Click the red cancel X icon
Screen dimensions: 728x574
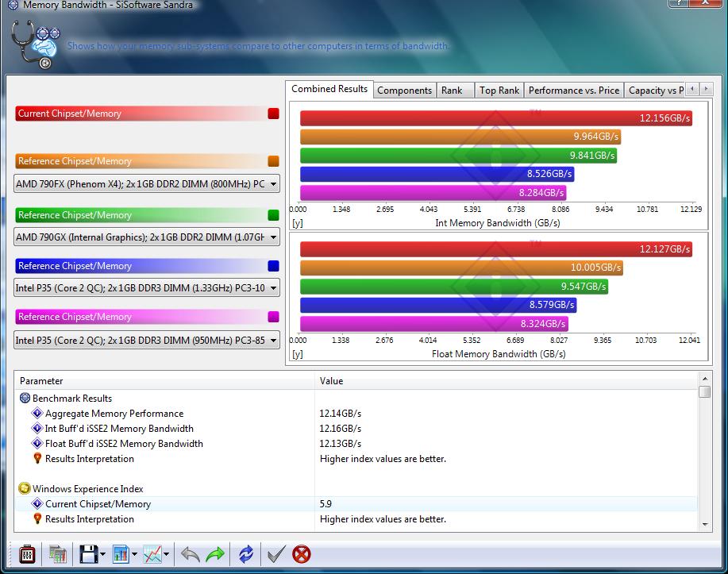302,554
